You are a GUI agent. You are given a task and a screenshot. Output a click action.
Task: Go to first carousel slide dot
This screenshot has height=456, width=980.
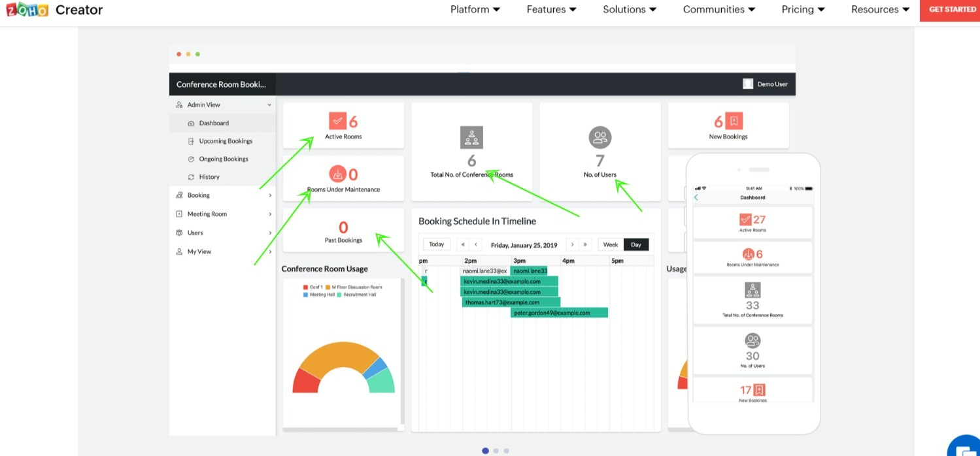point(485,451)
